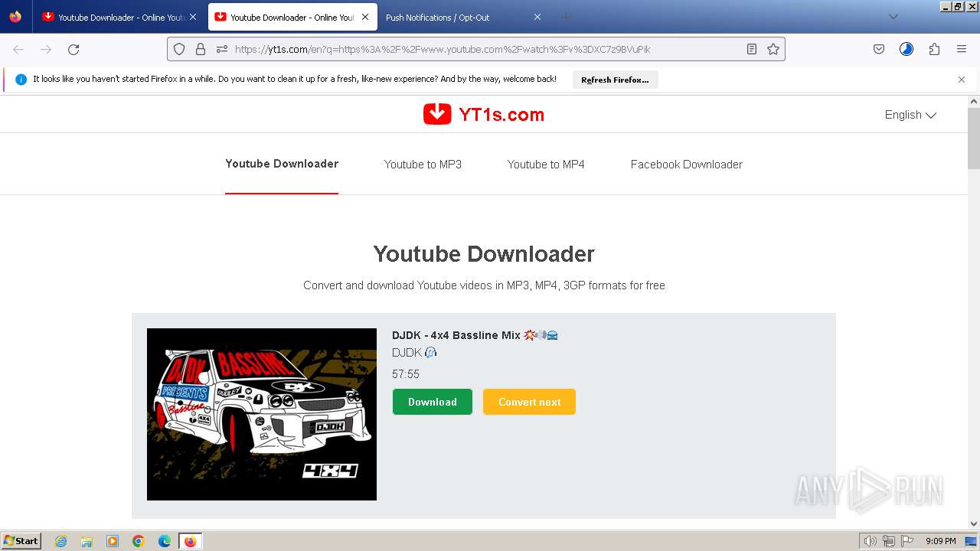
Task: Click the Firefox logo icon in tab bar
Action: [15, 17]
